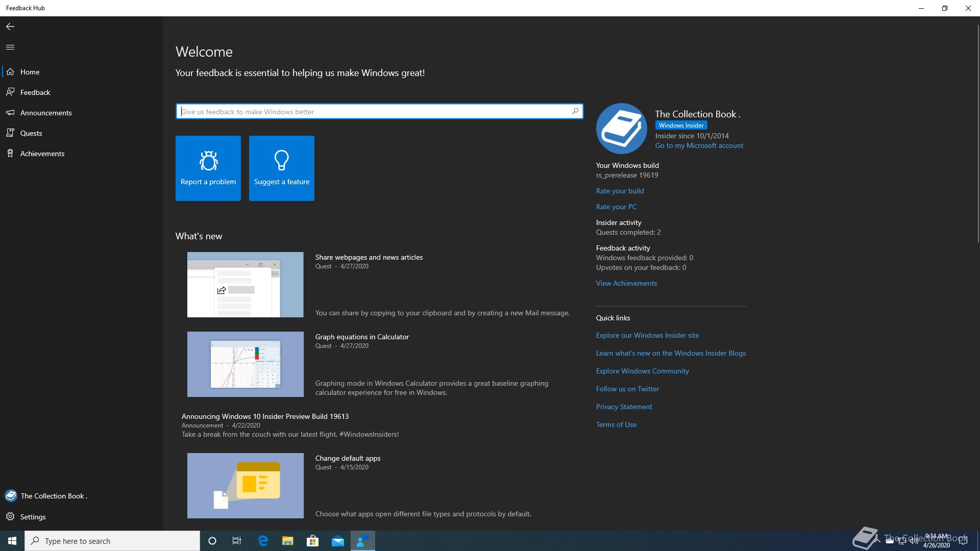
Task: Click Report a problem tile
Action: click(208, 168)
